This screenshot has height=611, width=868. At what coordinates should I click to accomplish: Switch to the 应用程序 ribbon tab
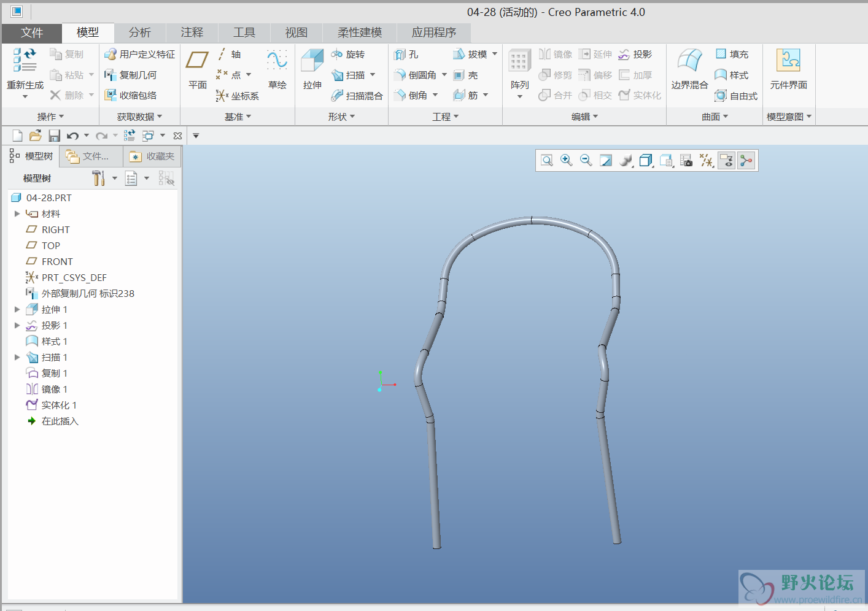pyautogui.click(x=434, y=33)
